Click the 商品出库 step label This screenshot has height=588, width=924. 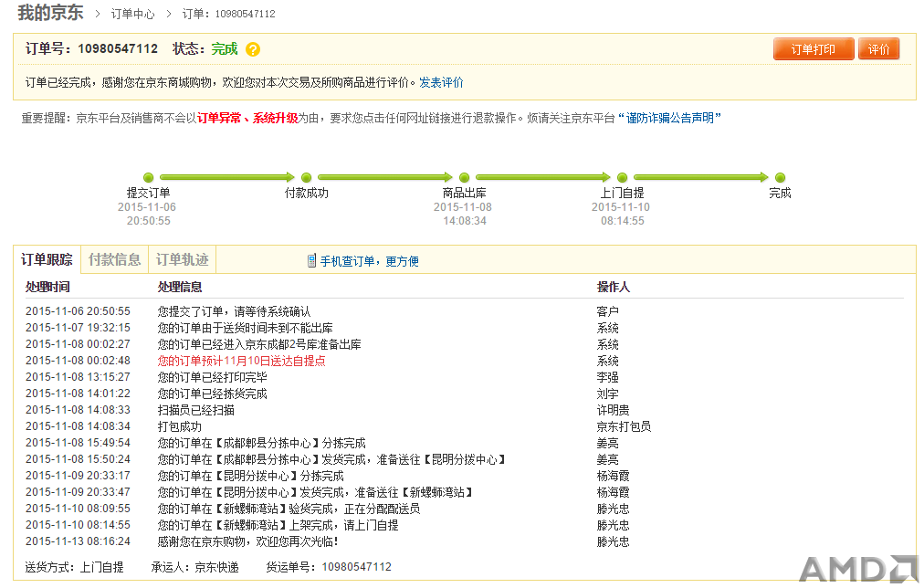(465, 193)
